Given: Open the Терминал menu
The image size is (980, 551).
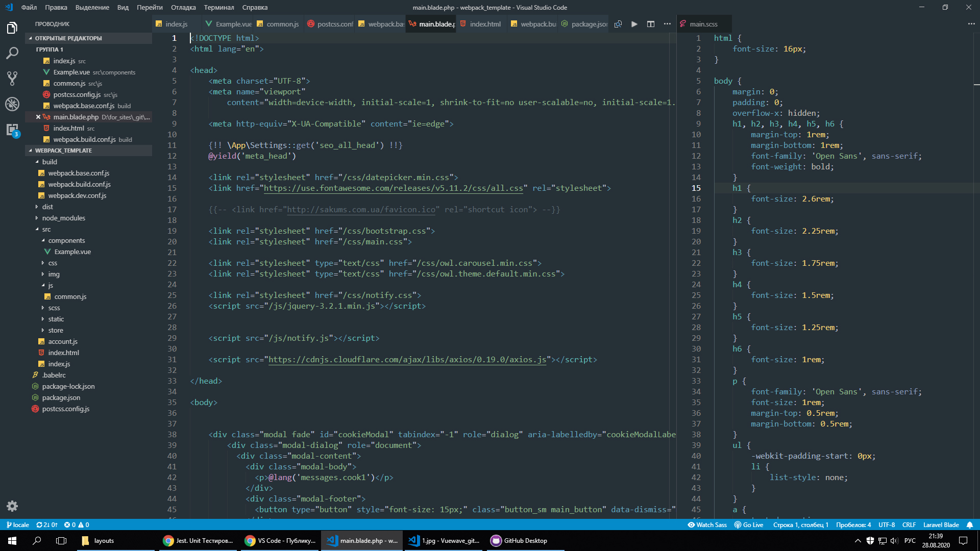Looking at the screenshot, I should click(x=218, y=7).
